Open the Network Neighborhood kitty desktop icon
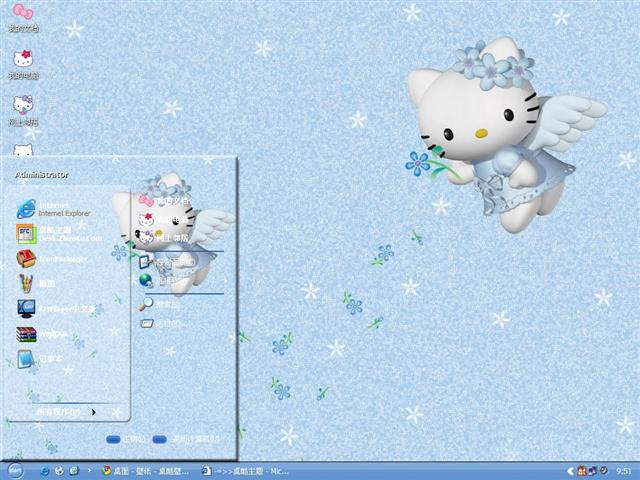Screen dimensions: 640x480 23,111
